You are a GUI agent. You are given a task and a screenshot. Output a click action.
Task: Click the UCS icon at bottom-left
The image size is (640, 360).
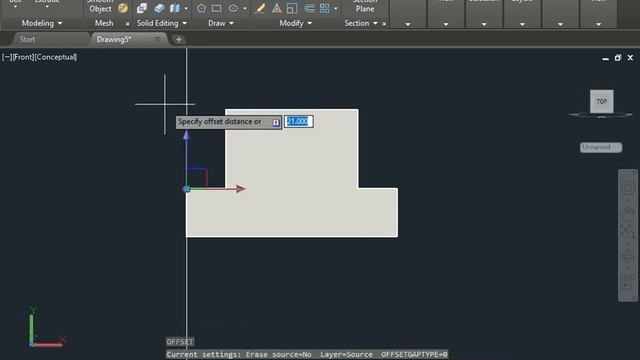[x=46, y=328]
